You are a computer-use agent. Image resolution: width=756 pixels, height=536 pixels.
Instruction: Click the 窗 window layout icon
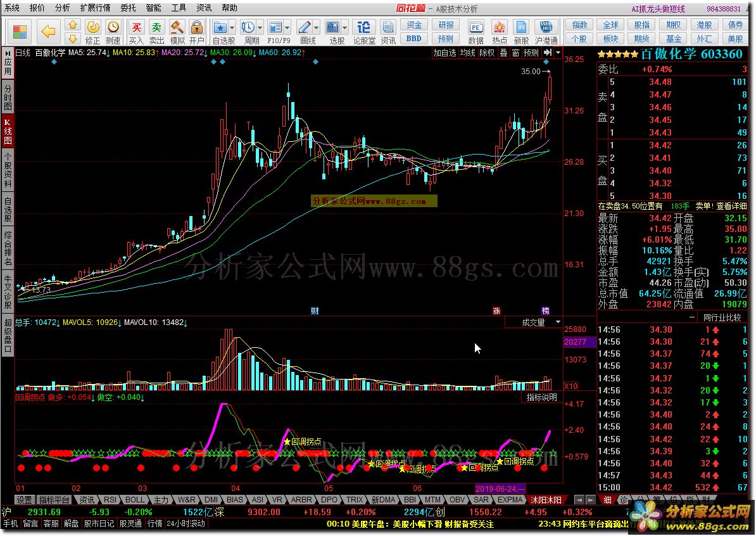point(515,53)
